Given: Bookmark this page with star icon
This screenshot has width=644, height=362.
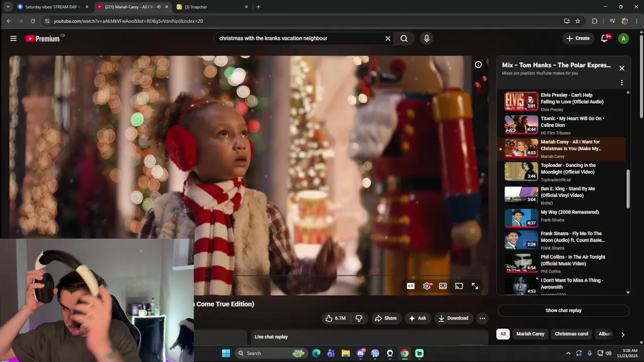Looking at the screenshot, I should [578, 21].
